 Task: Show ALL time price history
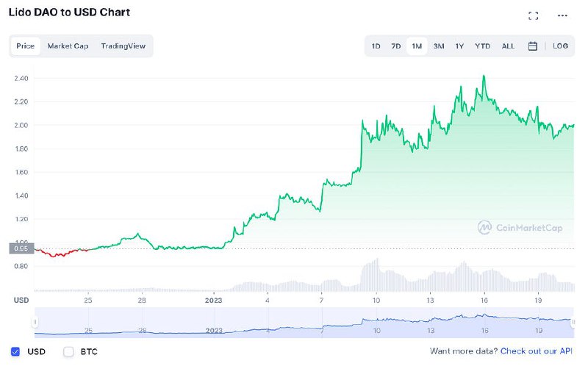tap(508, 46)
